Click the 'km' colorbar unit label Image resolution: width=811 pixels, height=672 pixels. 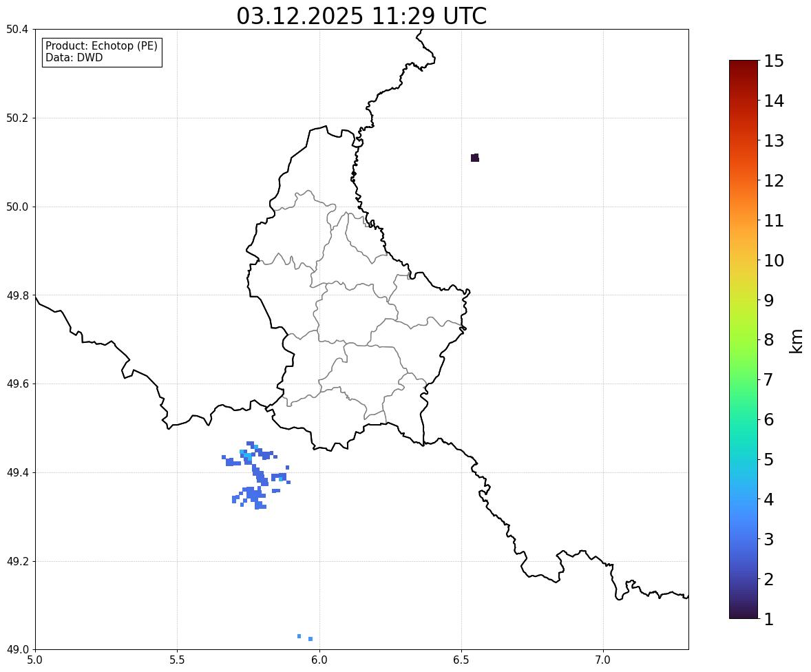pos(797,342)
